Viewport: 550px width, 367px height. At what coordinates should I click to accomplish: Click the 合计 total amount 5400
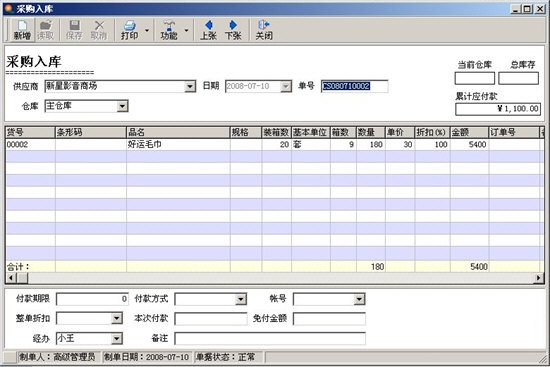click(469, 267)
